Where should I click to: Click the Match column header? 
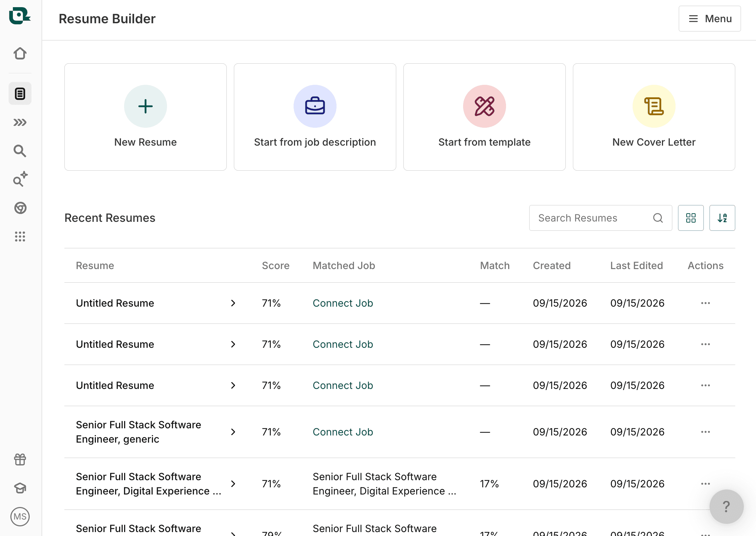point(495,265)
